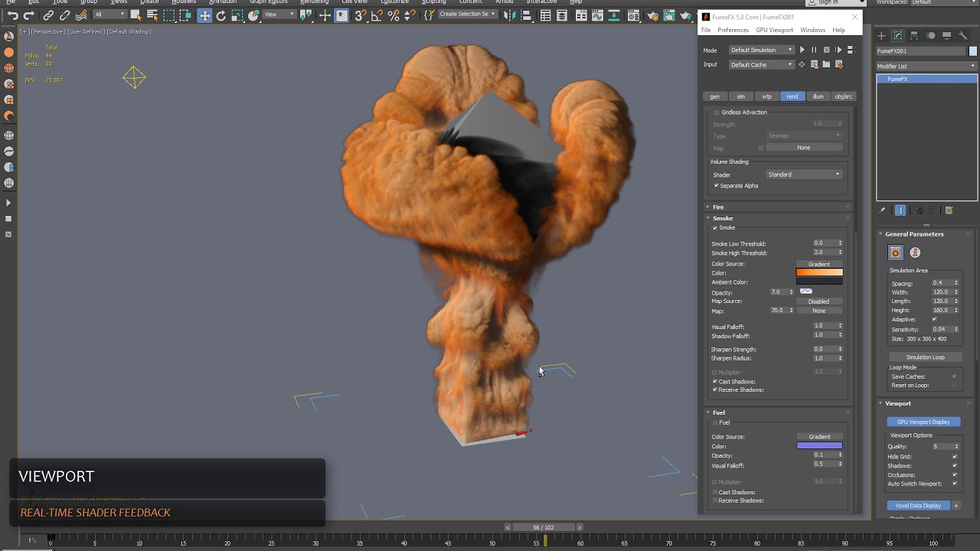
Task: Switch to the obj/src tab
Action: click(843, 96)
